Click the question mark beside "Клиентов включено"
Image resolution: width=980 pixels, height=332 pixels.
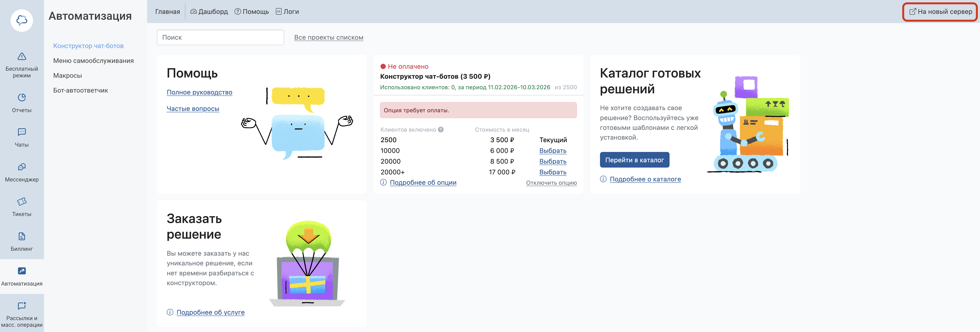point(441,130)
